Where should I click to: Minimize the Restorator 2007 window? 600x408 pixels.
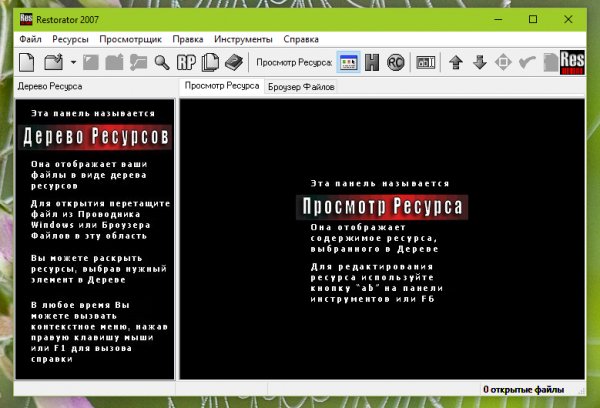click(x=498, y=19)
